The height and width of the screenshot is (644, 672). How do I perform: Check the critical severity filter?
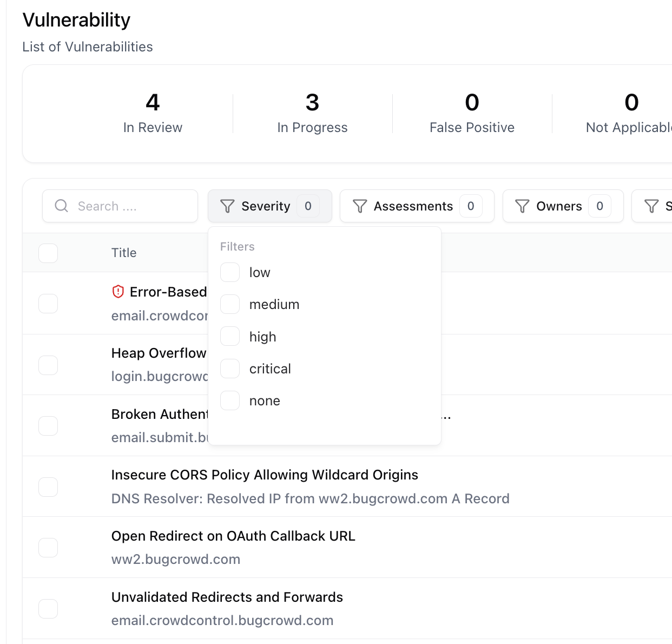pyautogui.click(x=230, y=369)
